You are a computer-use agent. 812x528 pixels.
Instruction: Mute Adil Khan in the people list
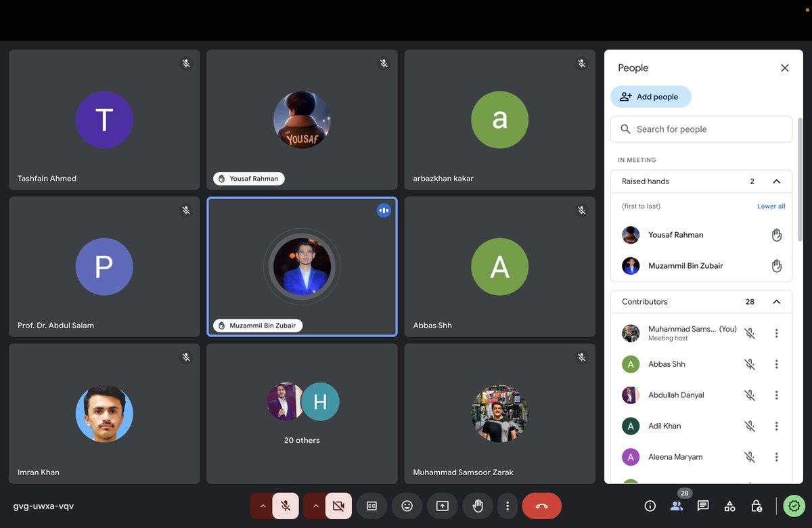(x=750, y=426)
